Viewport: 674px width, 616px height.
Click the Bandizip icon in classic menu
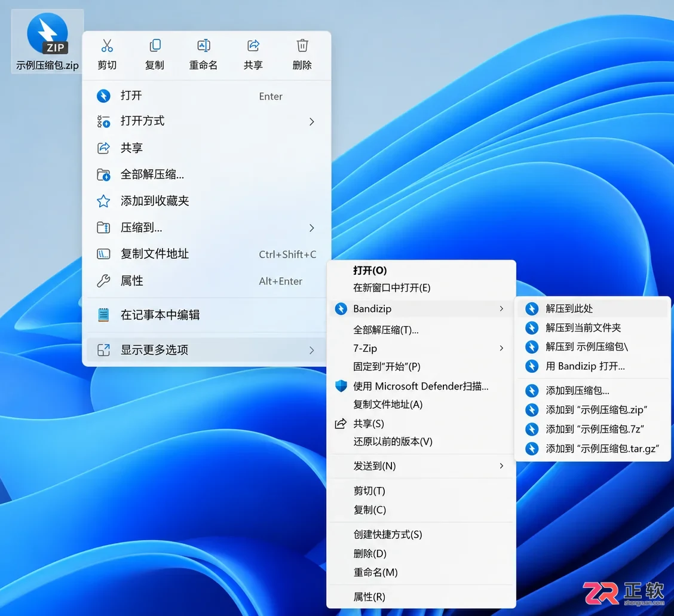tap(341, 309)
